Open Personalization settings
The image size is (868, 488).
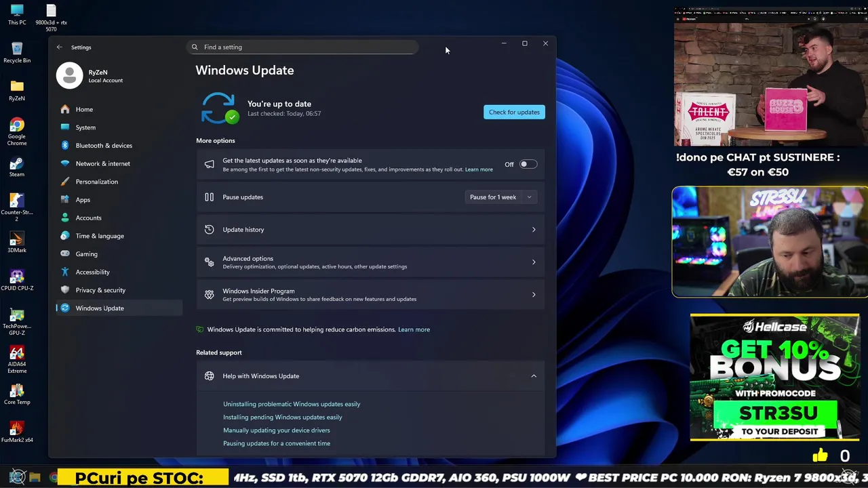pos(119,182)
